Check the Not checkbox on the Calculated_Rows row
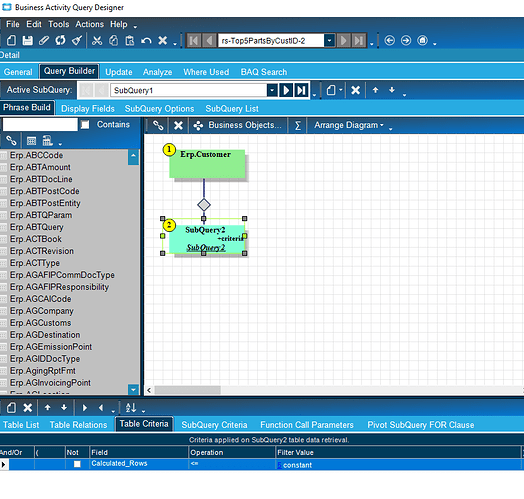The height and width of the screenshot is (499, 524). (x=77, y=464)
